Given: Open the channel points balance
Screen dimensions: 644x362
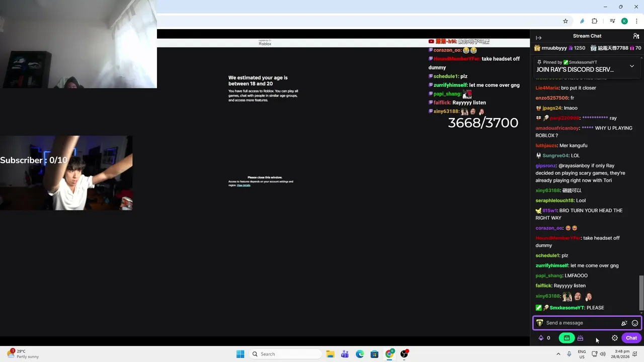Looking at the screenshot, I should (x=544, y=338).
